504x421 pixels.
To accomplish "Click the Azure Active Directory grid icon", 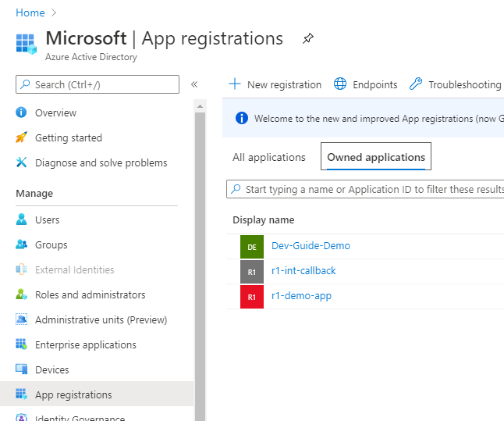I will (26, 44).
